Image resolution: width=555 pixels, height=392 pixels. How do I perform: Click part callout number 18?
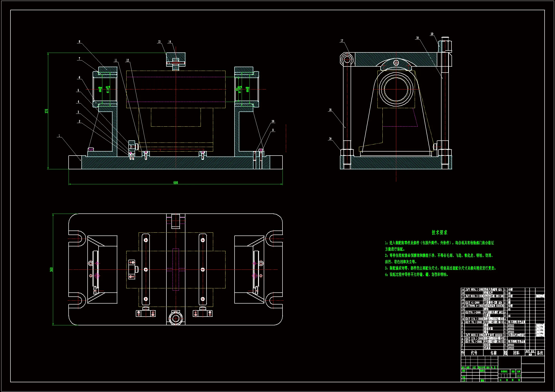click(x=417, y=38)
